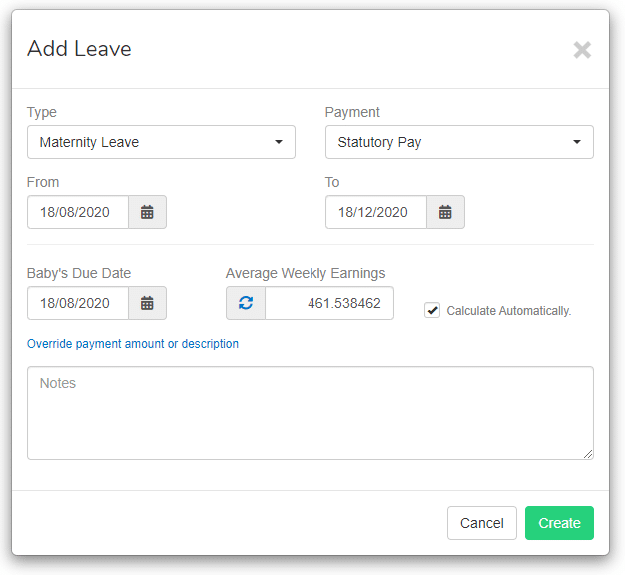Refresh the Average Weekly Earnings value
625x575 pixels.
pyautogui.click(x=246, y=303)
